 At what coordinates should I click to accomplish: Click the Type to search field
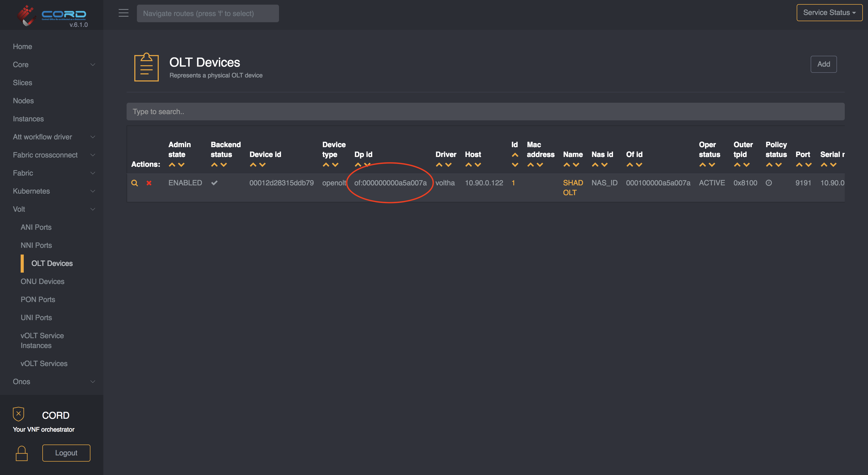tap(486, 112)
